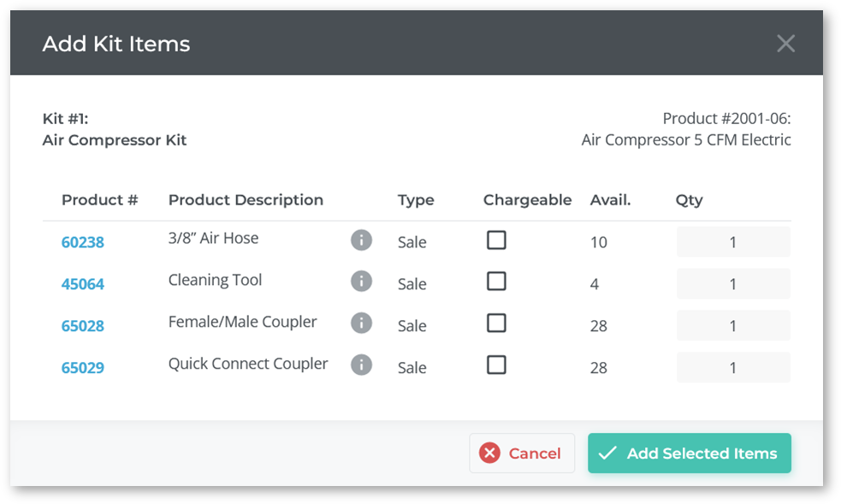Screen dimensions: 841x504
Task: Select Qty input for Female/Male Coupler
Action: point(733,325)
